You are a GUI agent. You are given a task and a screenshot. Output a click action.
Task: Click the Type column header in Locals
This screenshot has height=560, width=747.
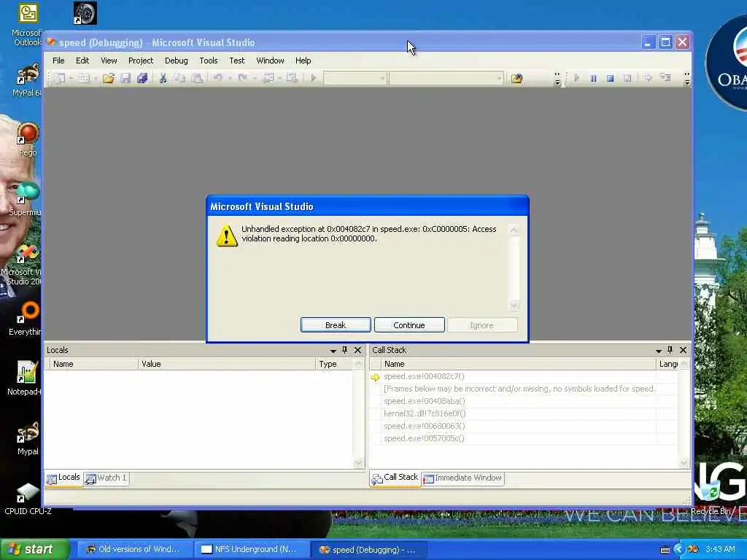pyautogui.click(x=335, y=364)
